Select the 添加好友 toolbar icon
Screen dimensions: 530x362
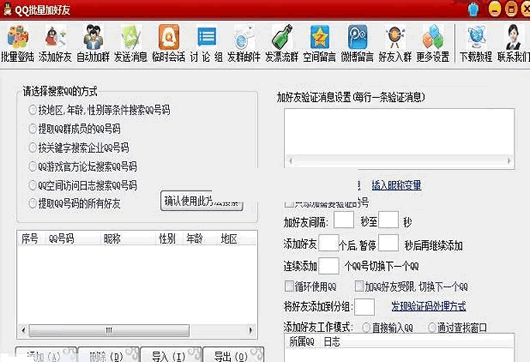(x=55, y=43)
